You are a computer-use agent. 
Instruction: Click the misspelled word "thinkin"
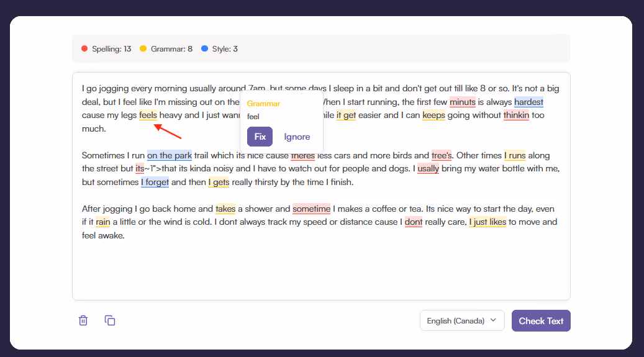tap(516, 115)
